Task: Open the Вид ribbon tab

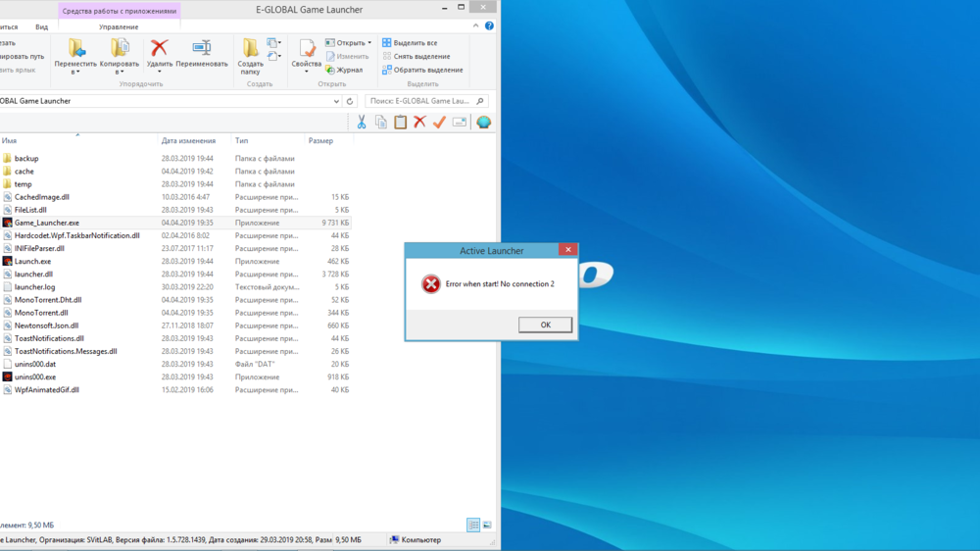Action: (x=41, y=26)
